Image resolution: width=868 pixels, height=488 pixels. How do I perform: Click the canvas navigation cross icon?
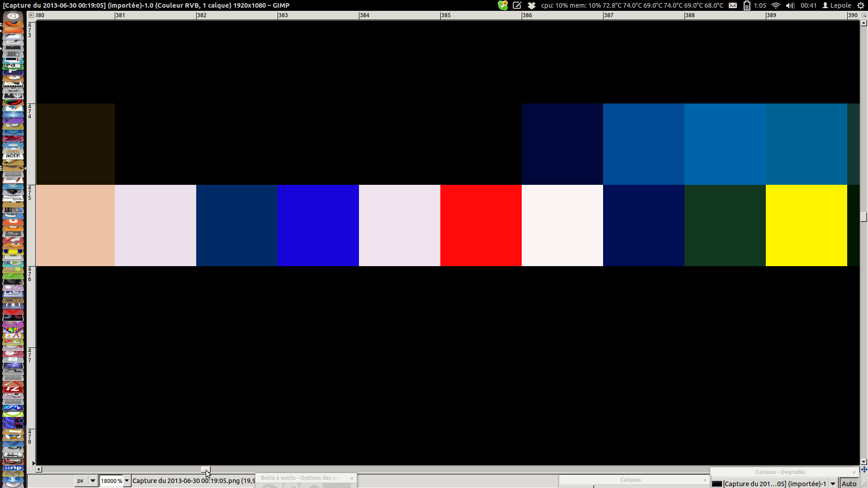[x=864, y=469]
